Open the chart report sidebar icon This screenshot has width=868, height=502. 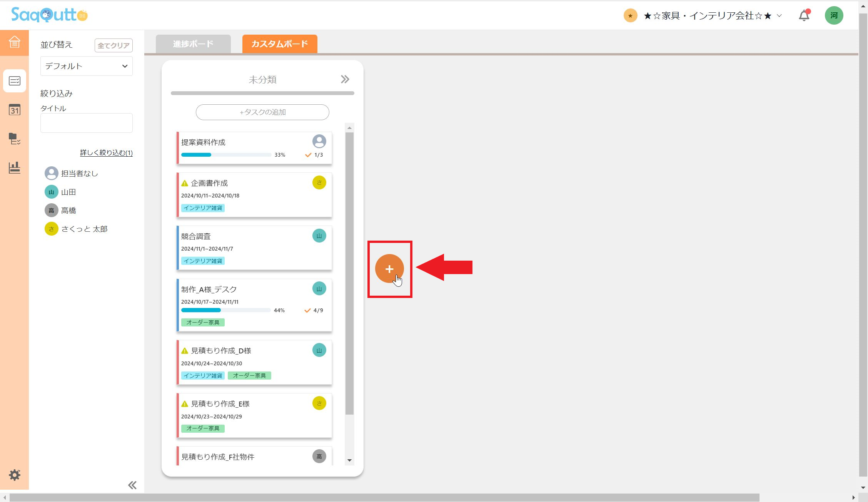15,168
